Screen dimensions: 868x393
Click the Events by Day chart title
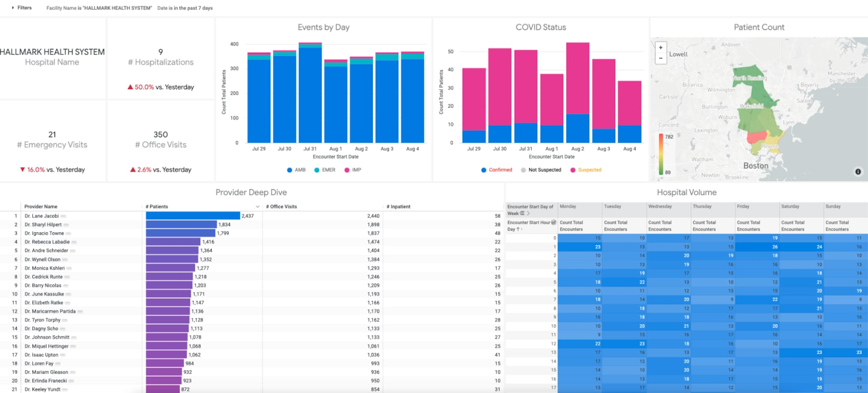324,28
